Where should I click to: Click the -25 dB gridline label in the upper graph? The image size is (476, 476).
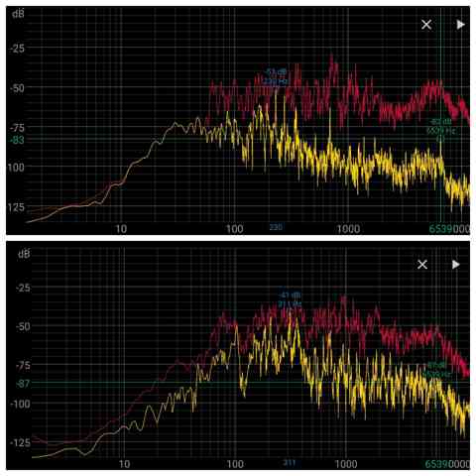coord(17,49)
